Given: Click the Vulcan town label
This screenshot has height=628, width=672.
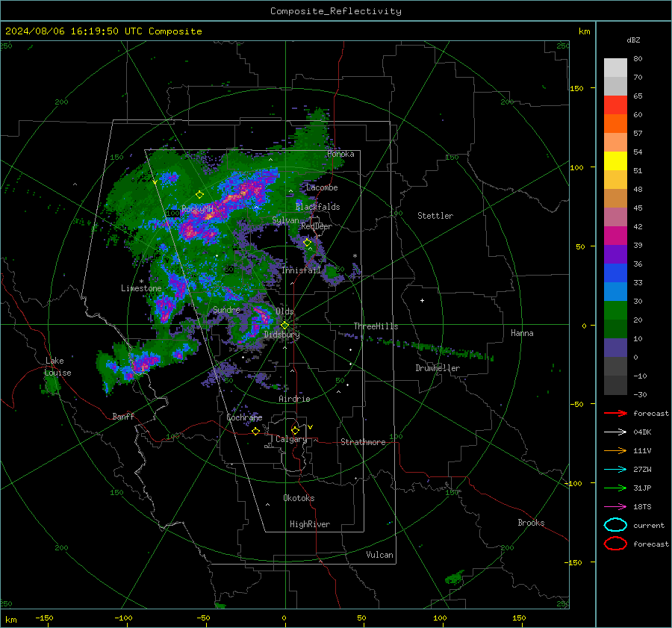Looking at the screenshot, I should tap(379, 555).
